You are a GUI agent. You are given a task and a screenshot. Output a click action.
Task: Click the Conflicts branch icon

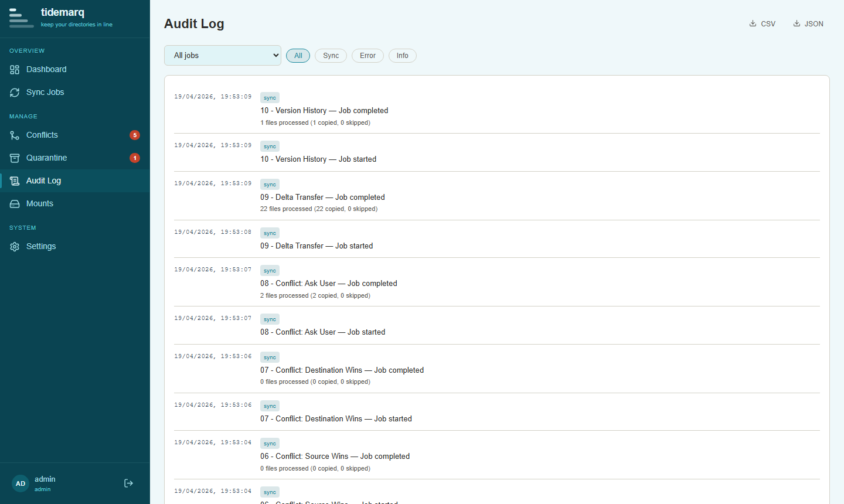(15, 135)
